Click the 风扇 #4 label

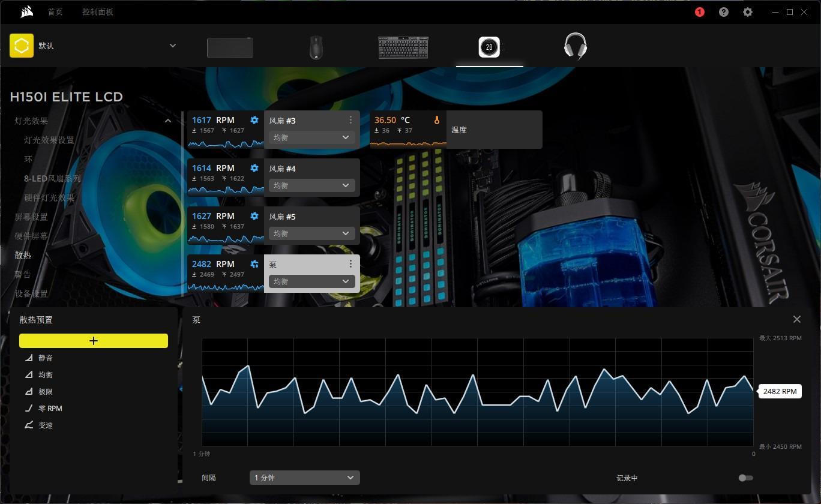[x=282, y=169]
